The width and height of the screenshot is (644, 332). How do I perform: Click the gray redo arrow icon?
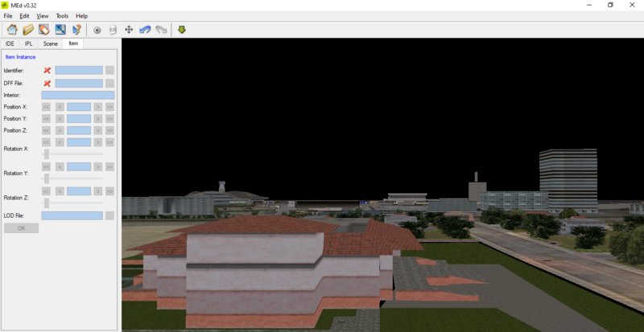tap(161, 30)
